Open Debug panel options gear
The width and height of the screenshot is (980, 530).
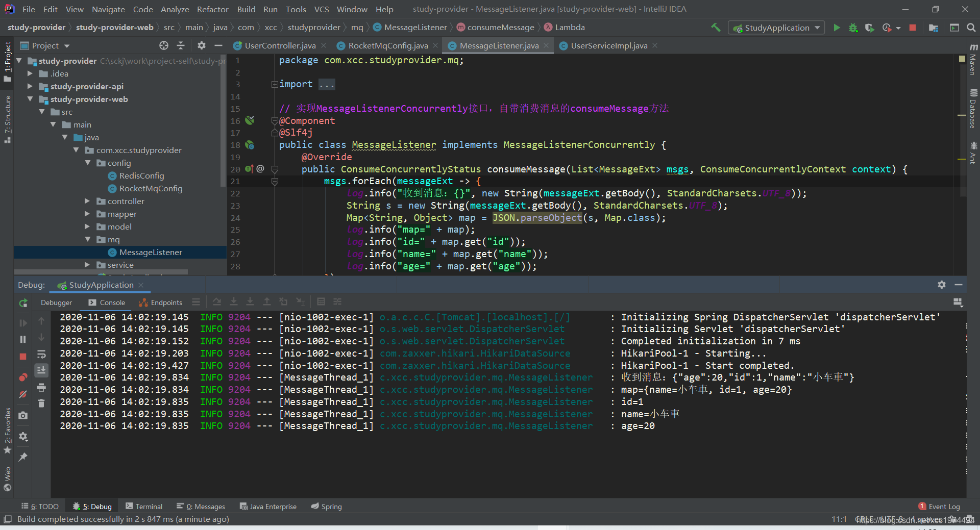coord(942,285)
